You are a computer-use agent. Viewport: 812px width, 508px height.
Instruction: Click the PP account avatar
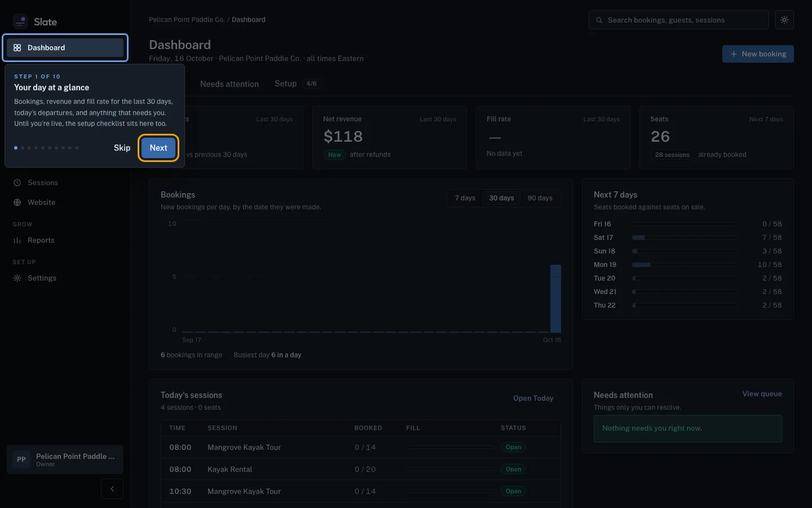21,459
